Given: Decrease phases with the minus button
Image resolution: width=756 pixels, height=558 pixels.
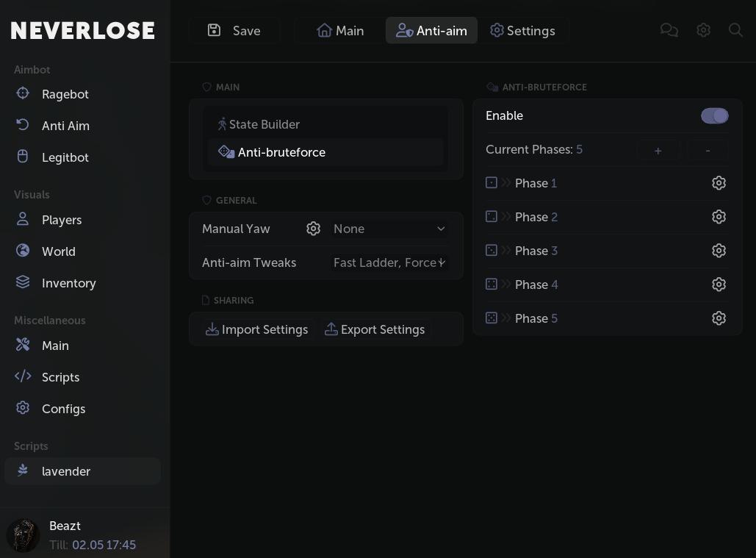Looking at the screenshot, I should click(708, 150).
